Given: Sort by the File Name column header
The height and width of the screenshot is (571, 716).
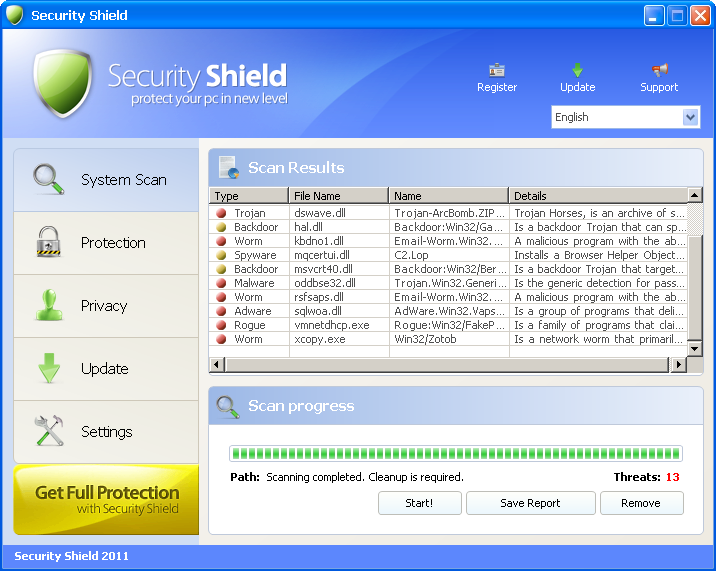Looking at the screenshot, I should 339,196.
